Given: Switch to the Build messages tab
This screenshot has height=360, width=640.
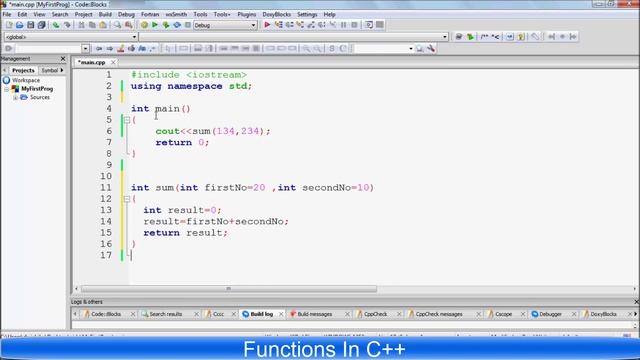Looking at the screenshot, I should click(314, 314).
